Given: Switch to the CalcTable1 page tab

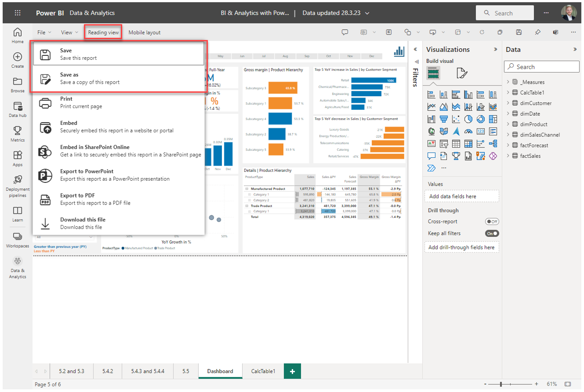Looking at the screenshot, I should [263, 371].
